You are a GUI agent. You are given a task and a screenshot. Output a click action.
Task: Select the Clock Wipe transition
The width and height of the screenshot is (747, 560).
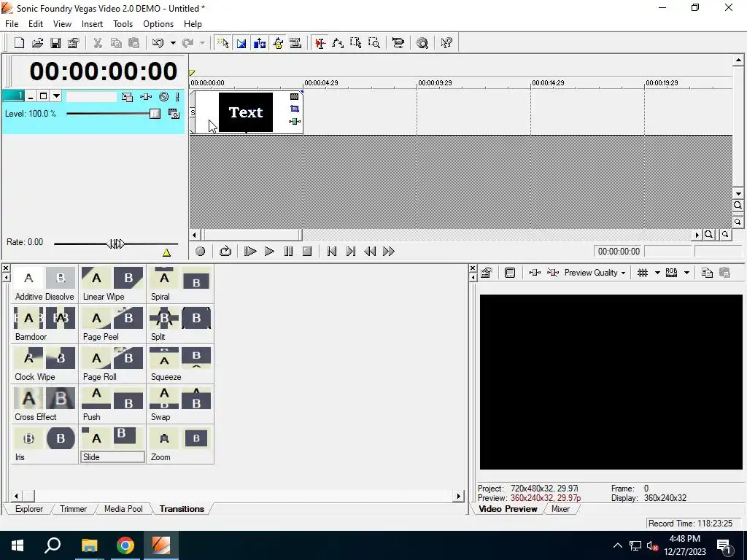tap(44, 364)
